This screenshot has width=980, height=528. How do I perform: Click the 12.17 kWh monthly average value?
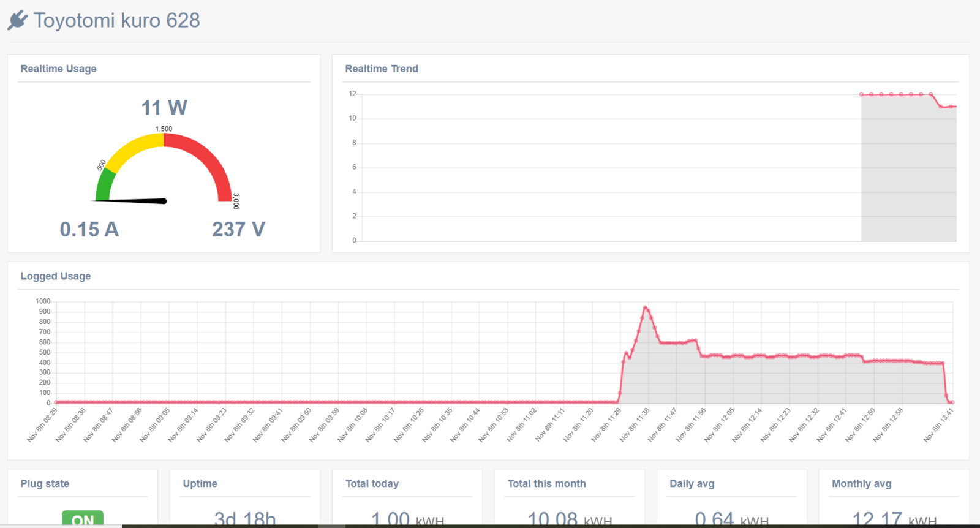click(894, 519)
